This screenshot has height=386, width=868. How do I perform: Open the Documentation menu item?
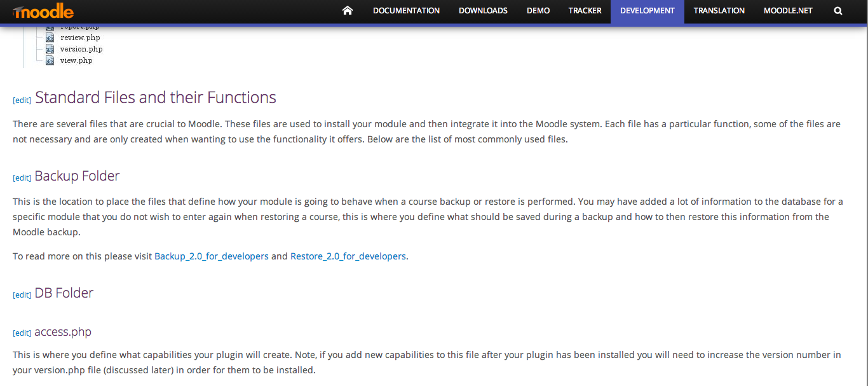tap(406, 11)
